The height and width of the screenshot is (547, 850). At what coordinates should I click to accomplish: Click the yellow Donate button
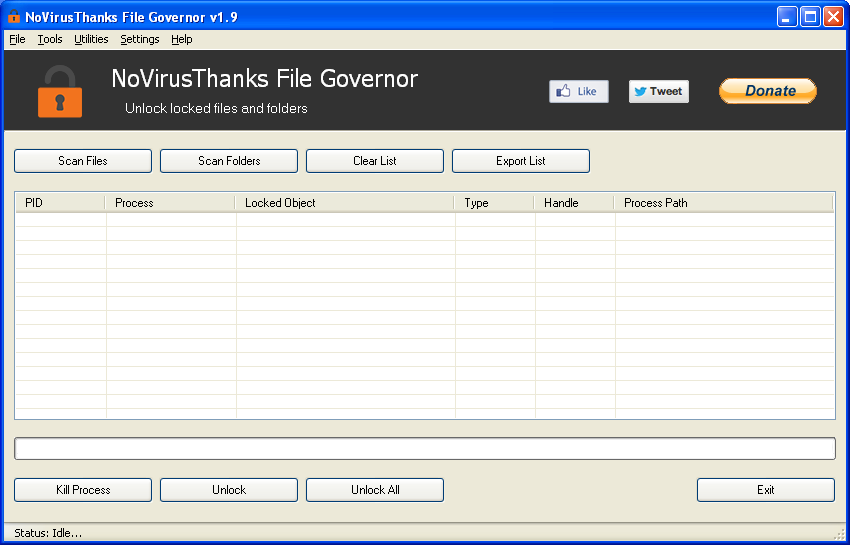(768, 91)
